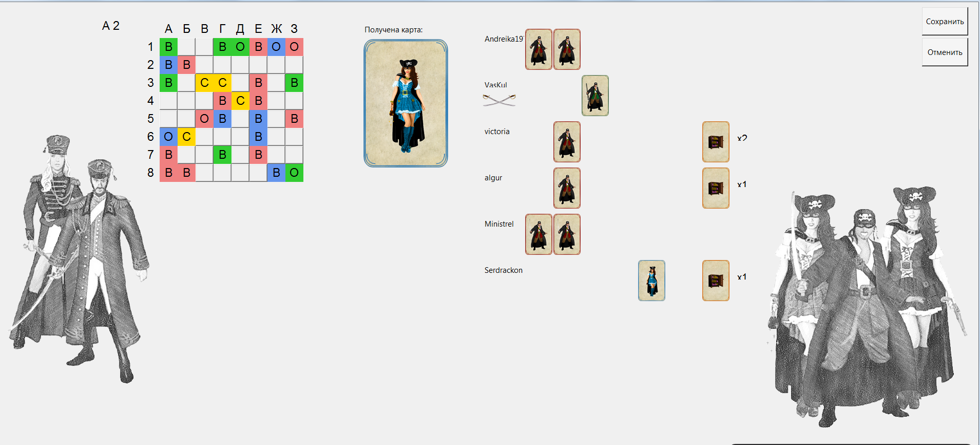Select red B cell З5 on the grid
This screenshot has width=980, height=445.
[x=294, y=119]
